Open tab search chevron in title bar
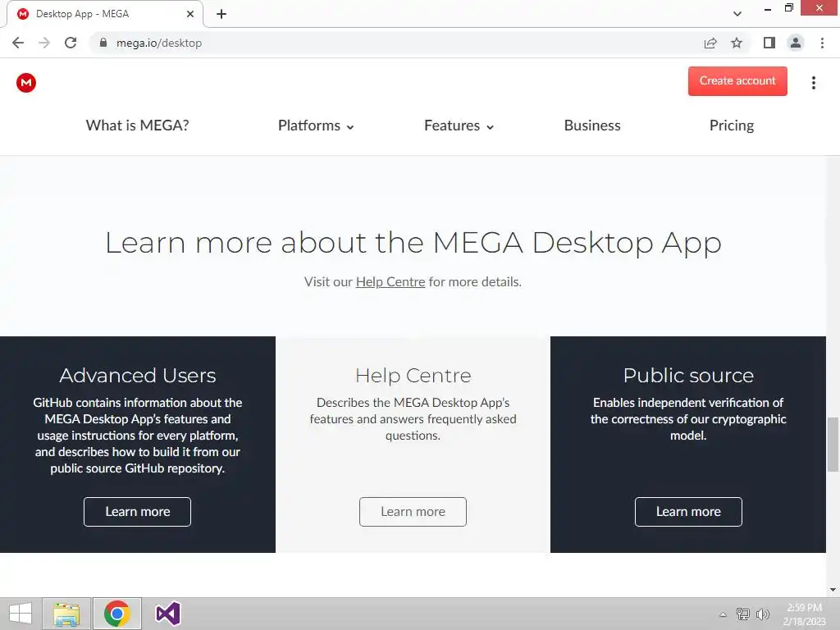840x630 pixels. click(x=737, y=14)
